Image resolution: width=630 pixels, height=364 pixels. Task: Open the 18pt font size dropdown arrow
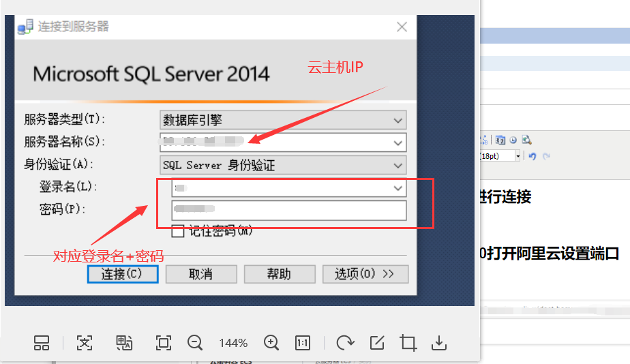518,156
